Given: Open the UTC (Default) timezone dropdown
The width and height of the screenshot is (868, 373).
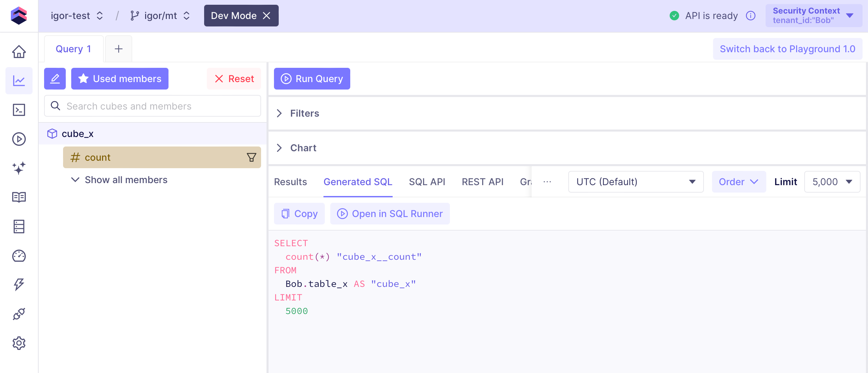Looking at the screenshot, I should (x=635, y=182).
